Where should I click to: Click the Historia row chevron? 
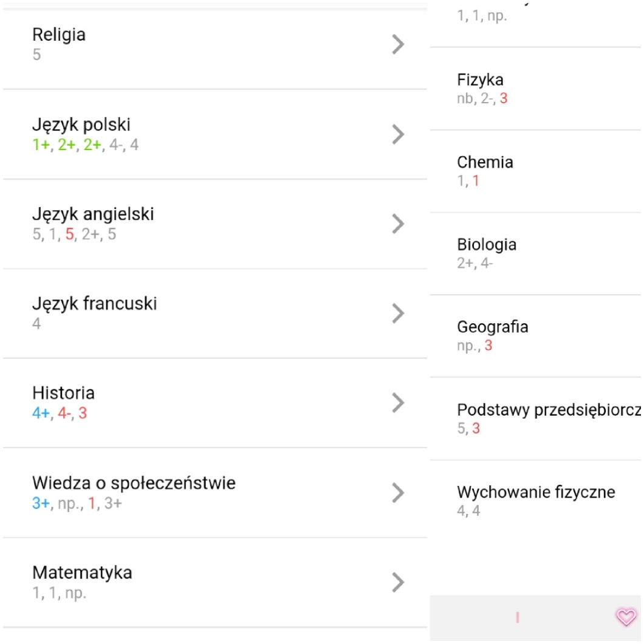pyautogui.click(x=398, y=402)
